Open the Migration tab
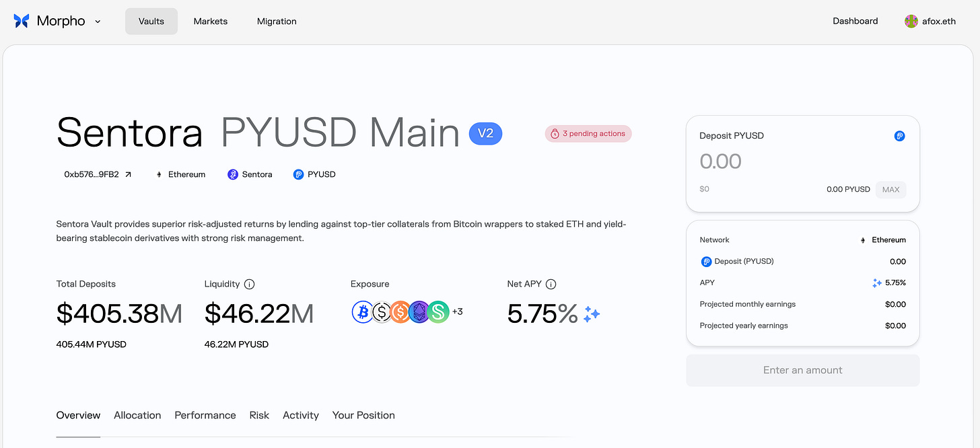 point(277,22)
